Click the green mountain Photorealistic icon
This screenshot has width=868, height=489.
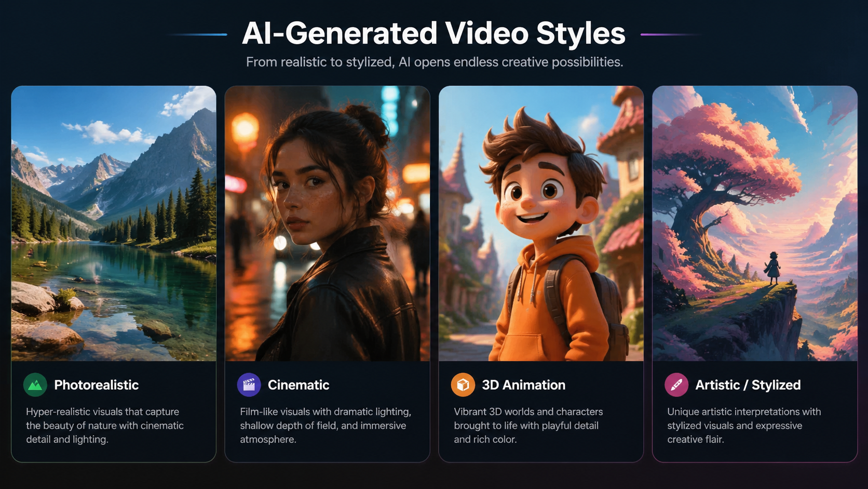35,385
